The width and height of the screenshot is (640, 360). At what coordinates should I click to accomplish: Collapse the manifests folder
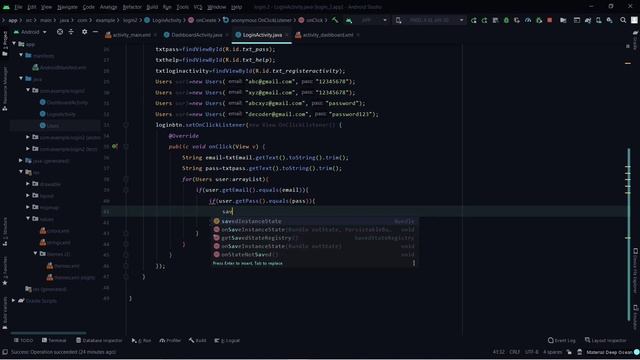[x=21, y=55]
